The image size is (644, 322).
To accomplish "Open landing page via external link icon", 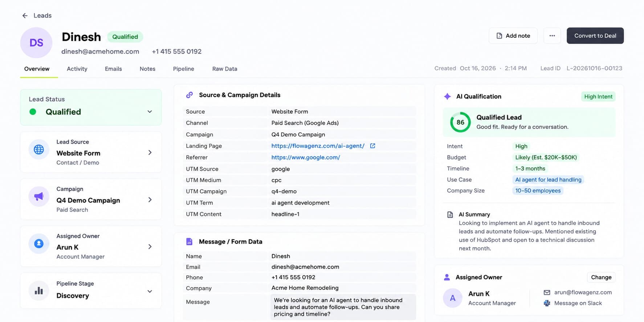I will click(372, 146).
